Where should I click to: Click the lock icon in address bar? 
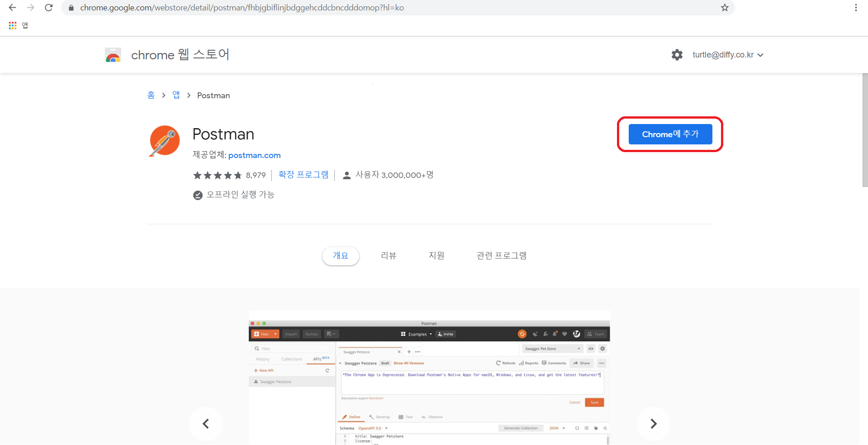click(x=71, y=8)
